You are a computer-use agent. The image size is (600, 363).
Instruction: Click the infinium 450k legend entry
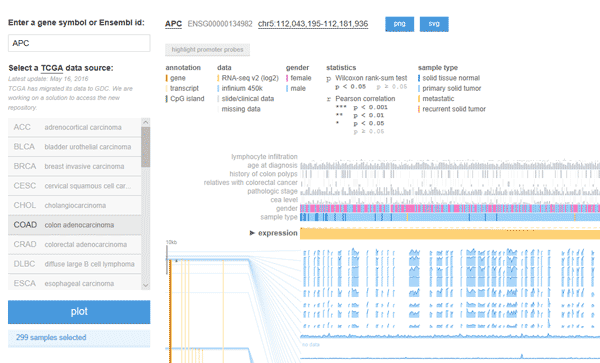(x=240, y=88)
